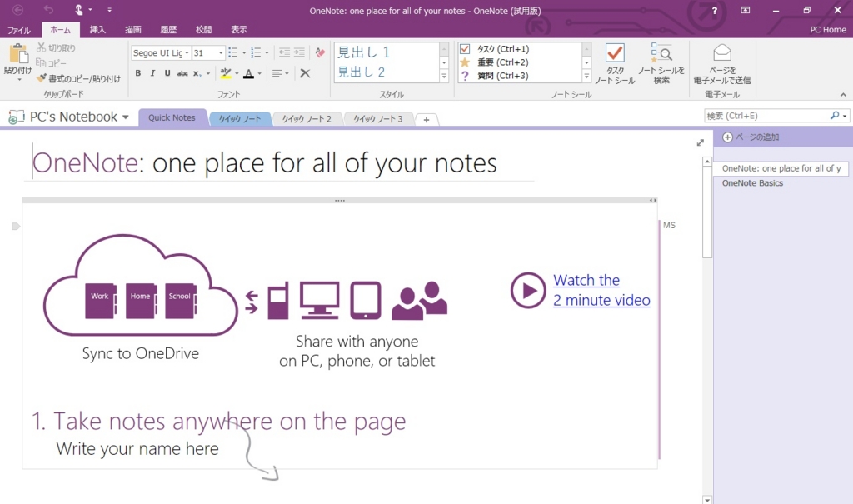Image resolution: width=853 pixels, height=504 pixels.
Task: Open the クイック ノート 2 section tab
Action: click(x=307, y=118)
